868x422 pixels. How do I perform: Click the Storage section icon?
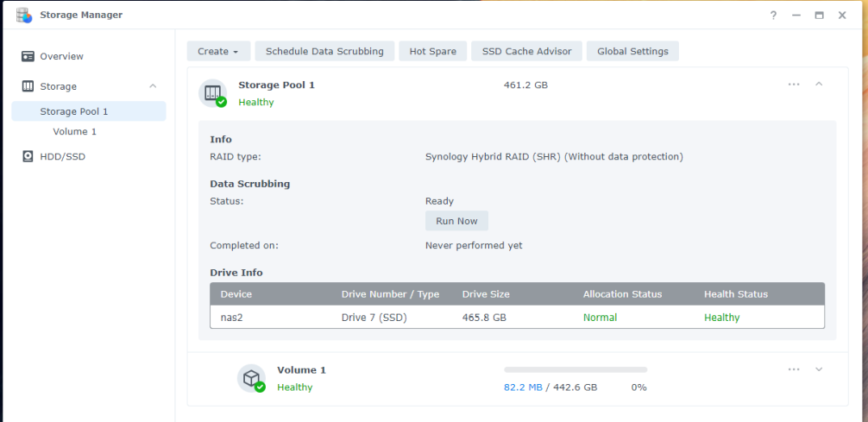click(28, 86)
